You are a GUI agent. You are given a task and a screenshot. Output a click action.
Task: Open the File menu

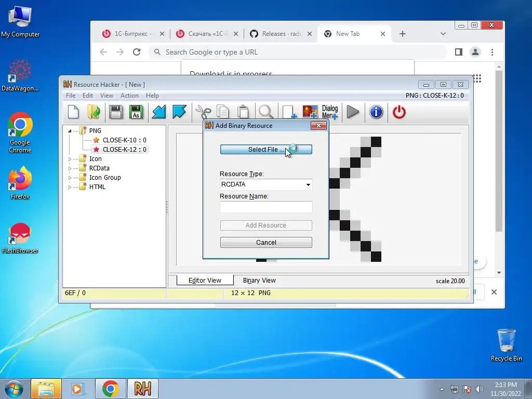(71, 96)
